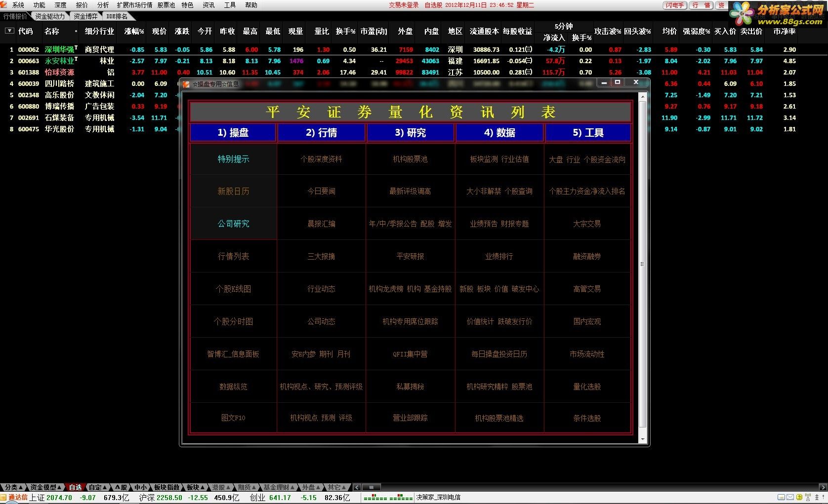Open the 工具 menu
The width and height of the screenshot is (828, 504).
(230, 5)
